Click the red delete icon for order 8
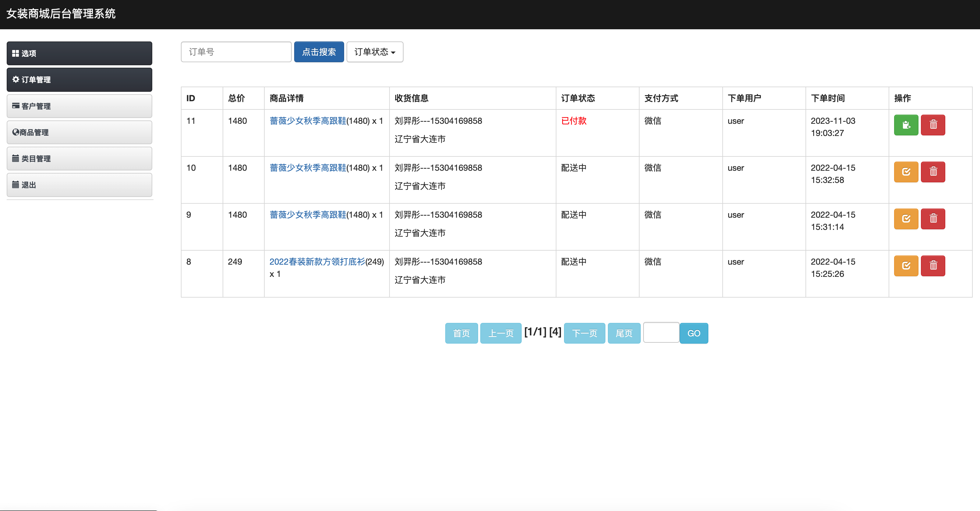 click(933, 265)
